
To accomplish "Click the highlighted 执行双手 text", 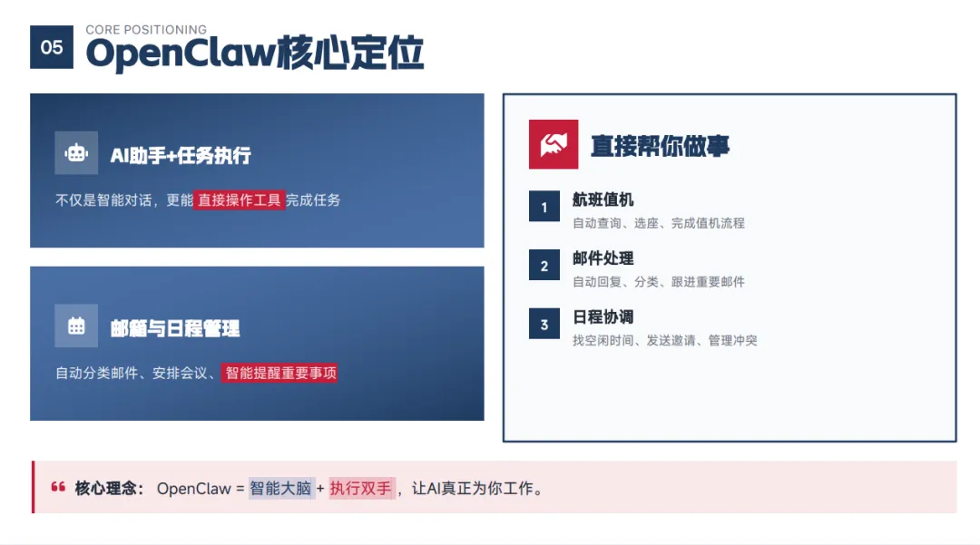I will coord(361,488).
